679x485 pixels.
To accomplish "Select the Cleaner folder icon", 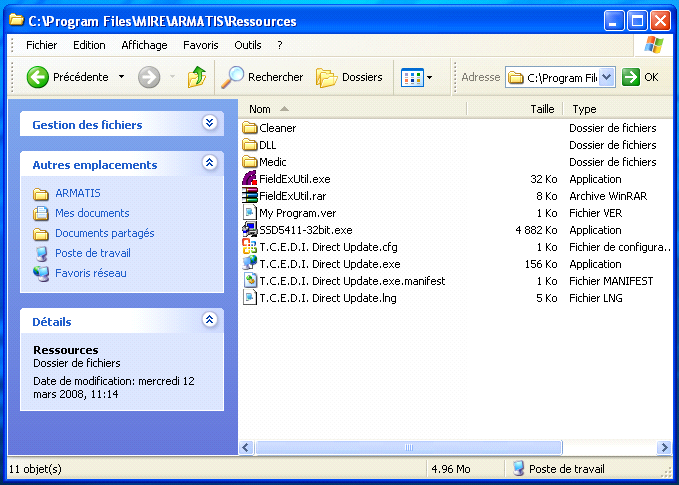I will point(250,128).
